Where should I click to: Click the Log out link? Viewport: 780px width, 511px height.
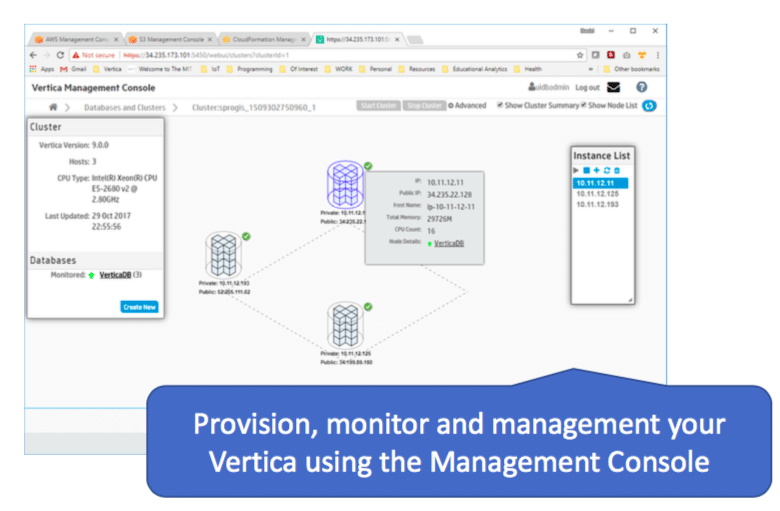click(x=587, y=88)
